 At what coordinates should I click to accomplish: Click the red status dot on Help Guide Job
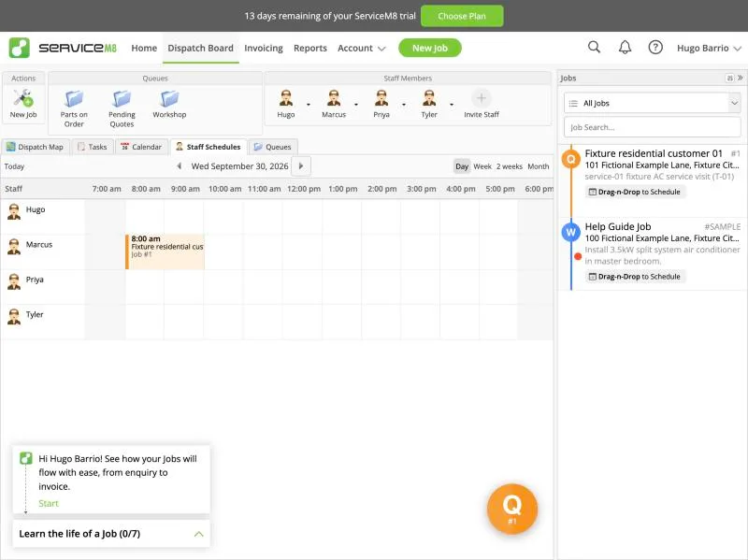tap(578, 256)
